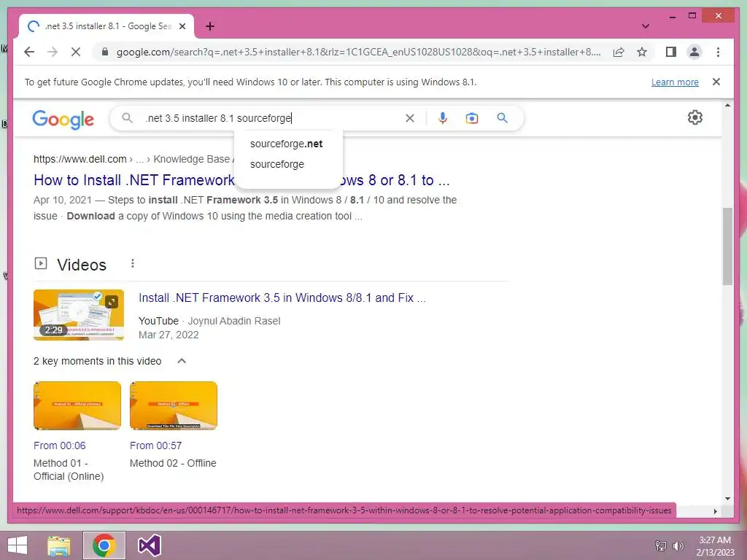Share this page icon in address bar

619,52
